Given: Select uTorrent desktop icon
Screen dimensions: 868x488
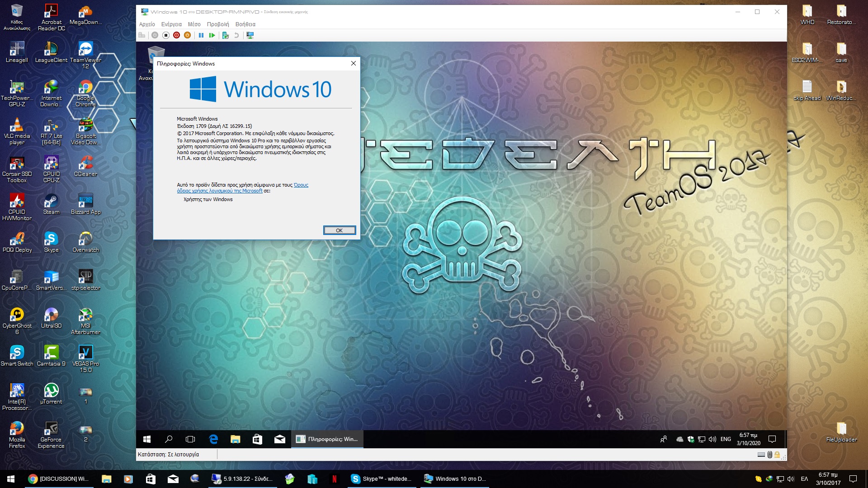Looking at the screenshot, I should point(51,394).
